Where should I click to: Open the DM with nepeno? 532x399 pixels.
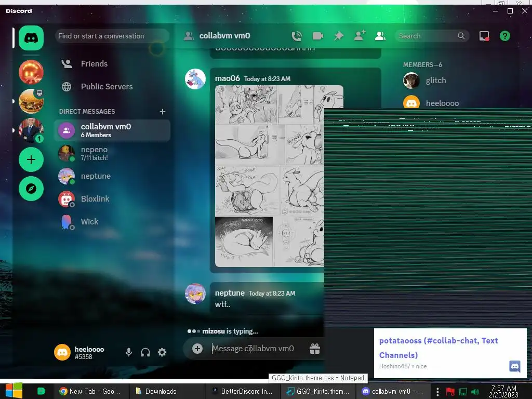pos(112,153)
